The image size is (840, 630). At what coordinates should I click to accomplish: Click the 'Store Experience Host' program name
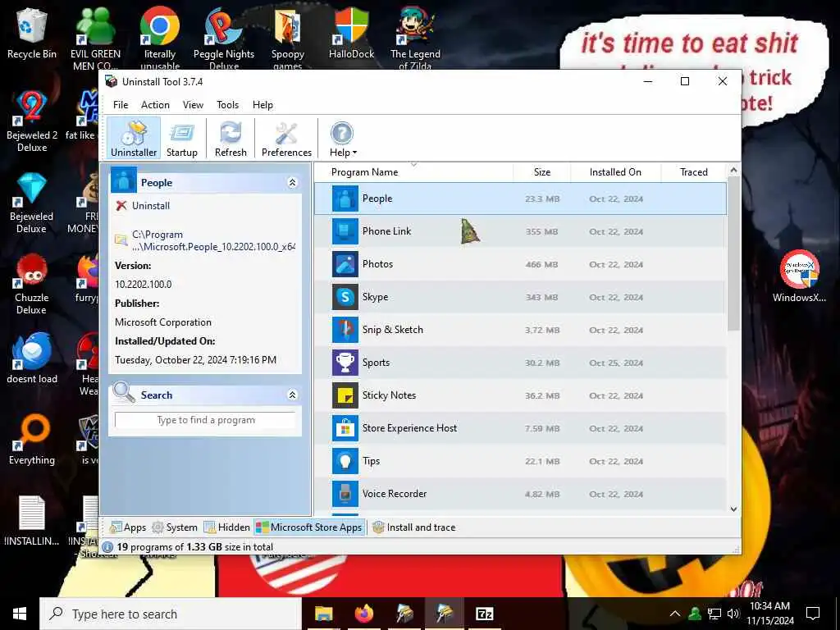coord(409,428)
